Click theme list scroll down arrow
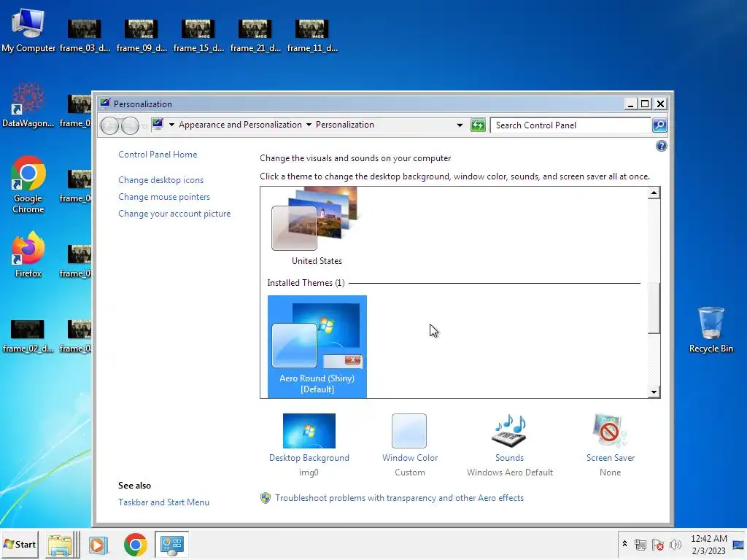Image resolution: width=747 pixels, height=560 pixels. coord(654,392)
